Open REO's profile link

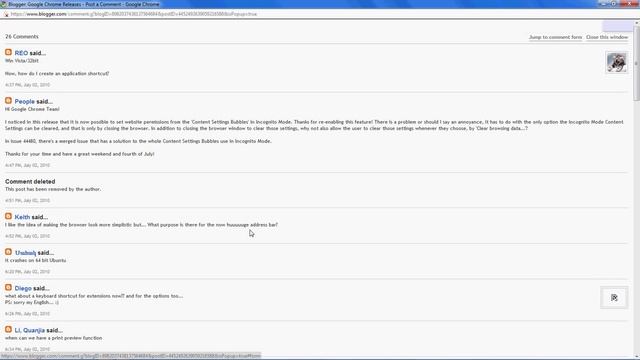click(x=21, y=53)
